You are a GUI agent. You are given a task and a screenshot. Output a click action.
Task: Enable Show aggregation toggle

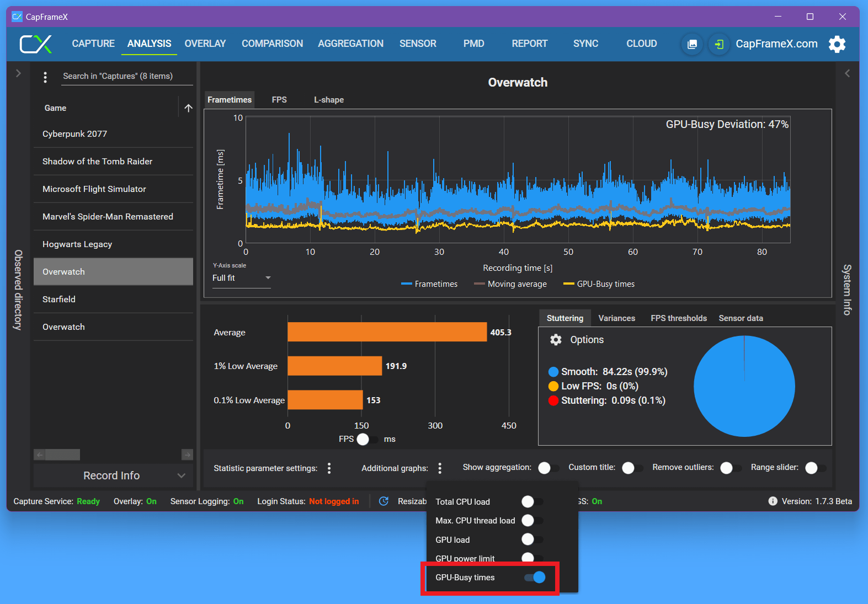pyautogui.click(x=549, y=468)
